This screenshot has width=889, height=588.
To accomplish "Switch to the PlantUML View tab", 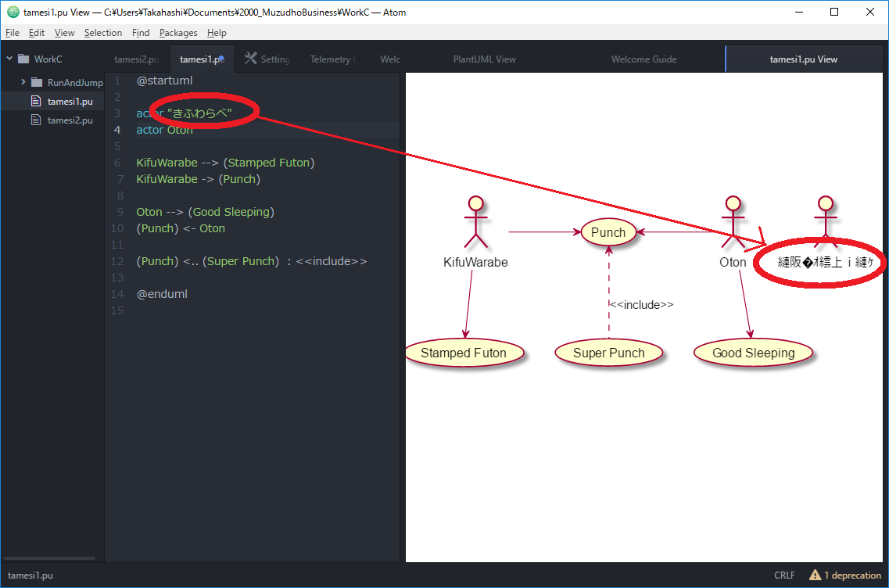I will 484,59.
